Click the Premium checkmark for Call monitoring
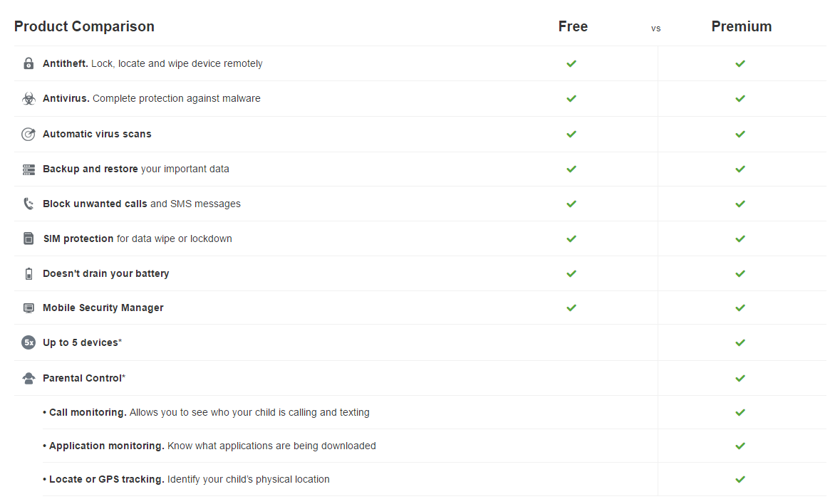This screenshot has height=504, width=835. click(x=740, y=412)
